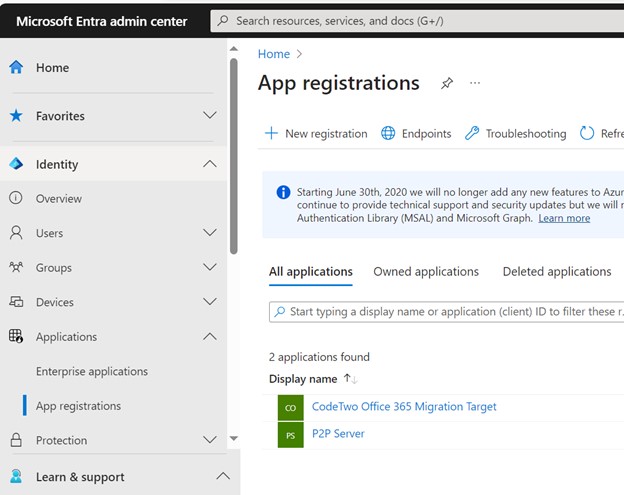Click sidebar scrollbar down arrow
Screen dimensions: 624x495
click(x=234, y=438)
